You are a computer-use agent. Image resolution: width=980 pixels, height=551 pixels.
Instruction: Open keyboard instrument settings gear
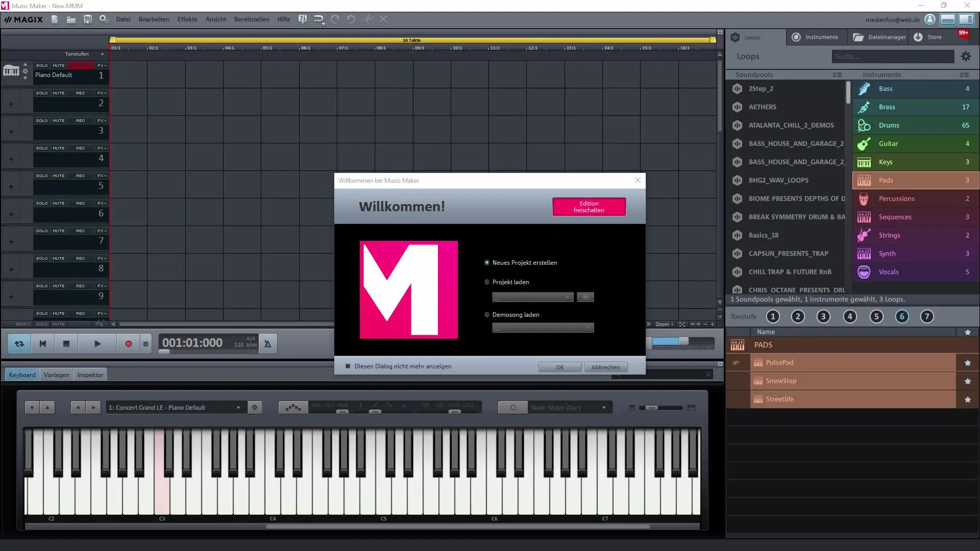(255, 408)
